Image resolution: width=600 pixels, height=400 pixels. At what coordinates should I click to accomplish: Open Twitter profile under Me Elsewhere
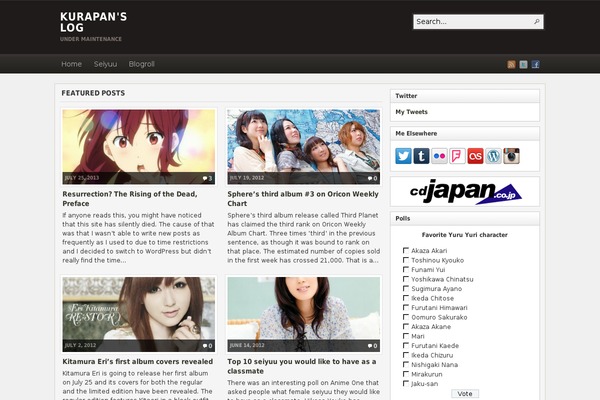(403, 156)
